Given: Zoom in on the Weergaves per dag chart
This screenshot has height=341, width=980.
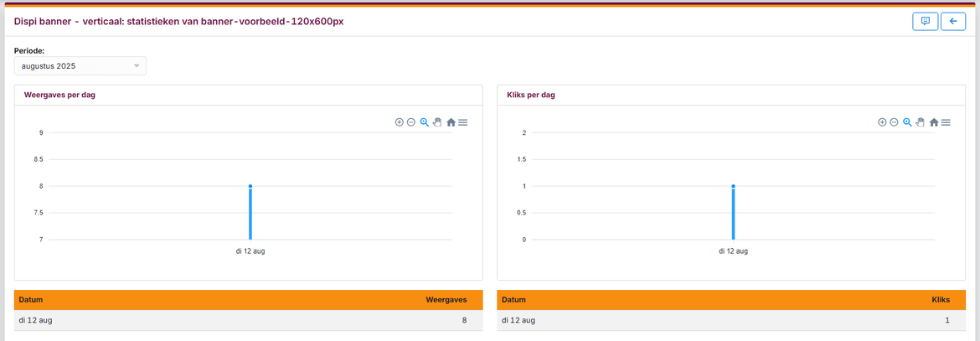Looking at the screenshot, I should [400, 122].
